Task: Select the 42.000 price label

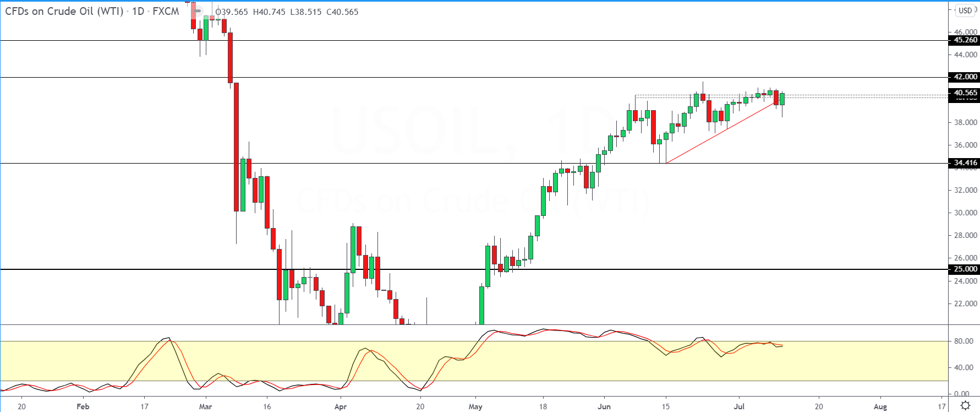Action: (965, 77)
